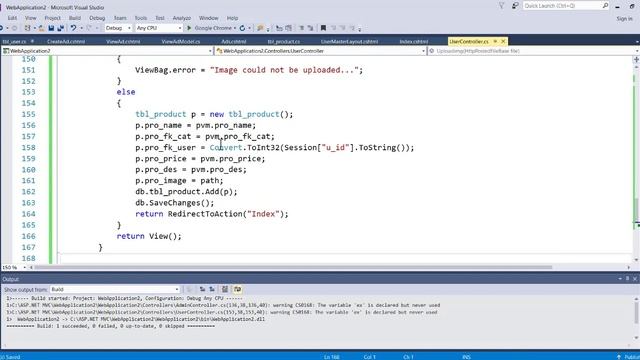
Task: Click the split editor handle above scrollbar
Action: click(x=636, y=60)
